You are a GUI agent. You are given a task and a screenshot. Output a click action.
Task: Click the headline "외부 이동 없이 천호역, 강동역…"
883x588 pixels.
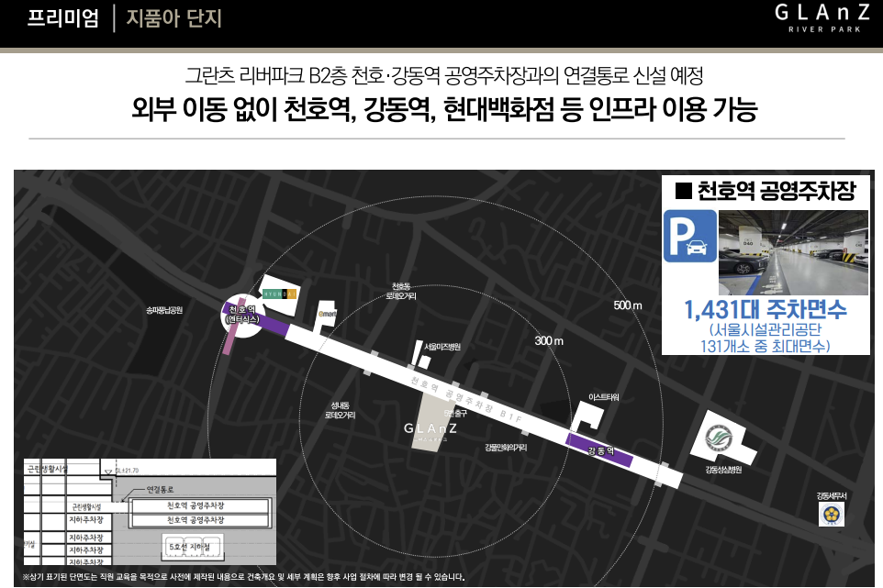[444, 108]
